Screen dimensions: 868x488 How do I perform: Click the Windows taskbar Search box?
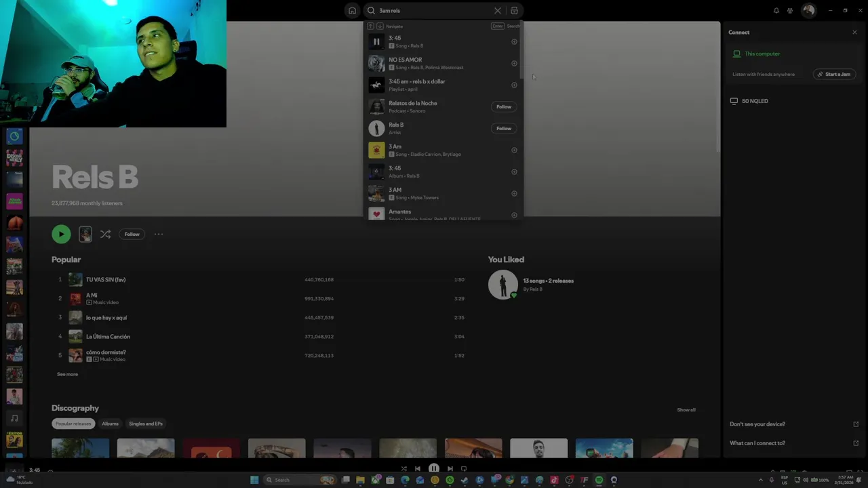[x=300, y=480]
